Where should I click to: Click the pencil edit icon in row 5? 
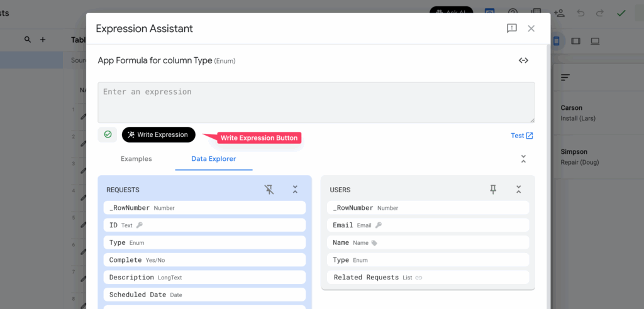[84, 225]
